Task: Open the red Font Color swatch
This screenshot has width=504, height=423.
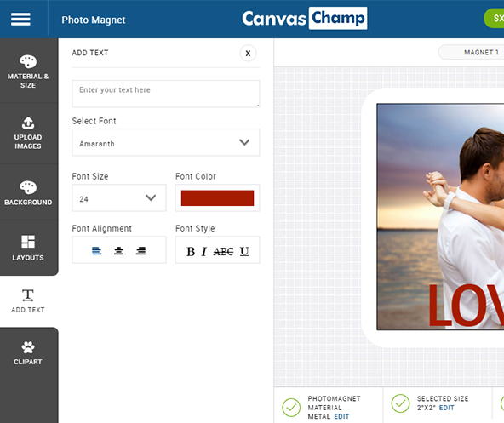Action: pos(217,198)
